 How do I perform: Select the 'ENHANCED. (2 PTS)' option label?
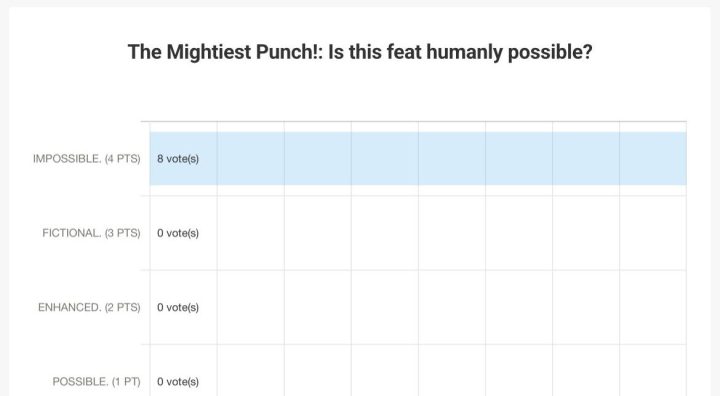coord(89,307)
